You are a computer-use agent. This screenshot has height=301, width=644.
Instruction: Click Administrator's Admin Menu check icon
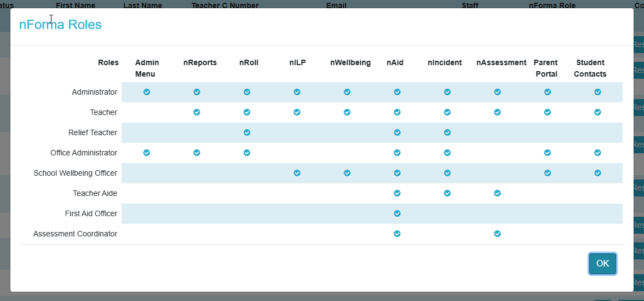pyautogui.click(x=147, y=92)
